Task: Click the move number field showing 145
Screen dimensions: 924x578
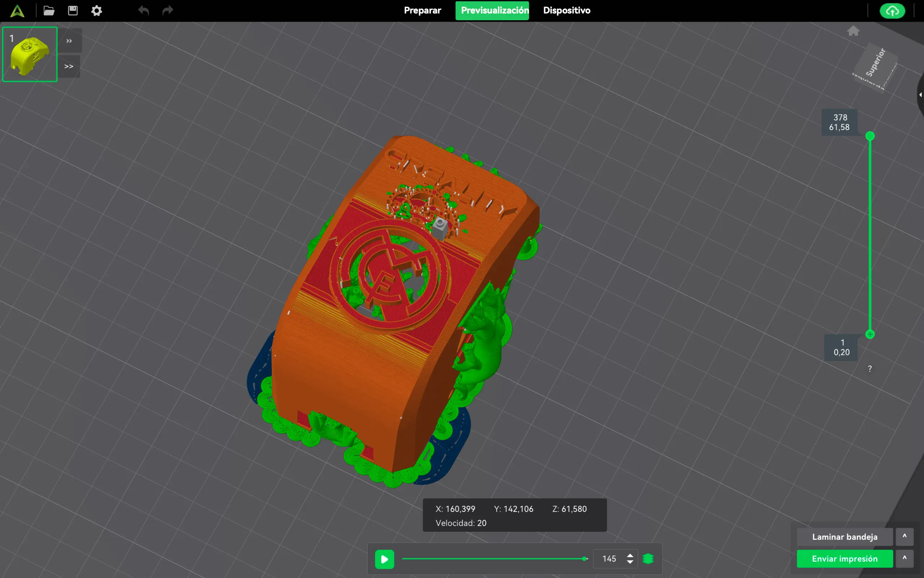Action: point(609,559)
